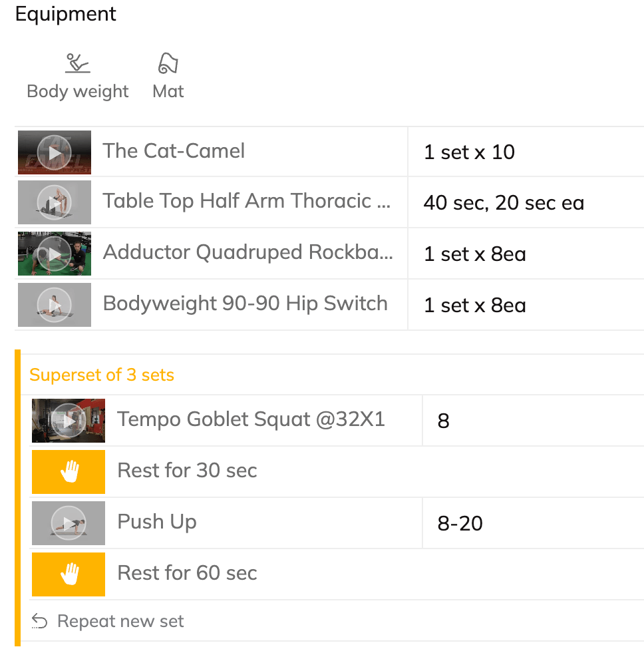Image resolution: width=644 pixels, height=655 pixels.
Task: Click the 40 sec, 20 sec ea cell
Action: 504,203
